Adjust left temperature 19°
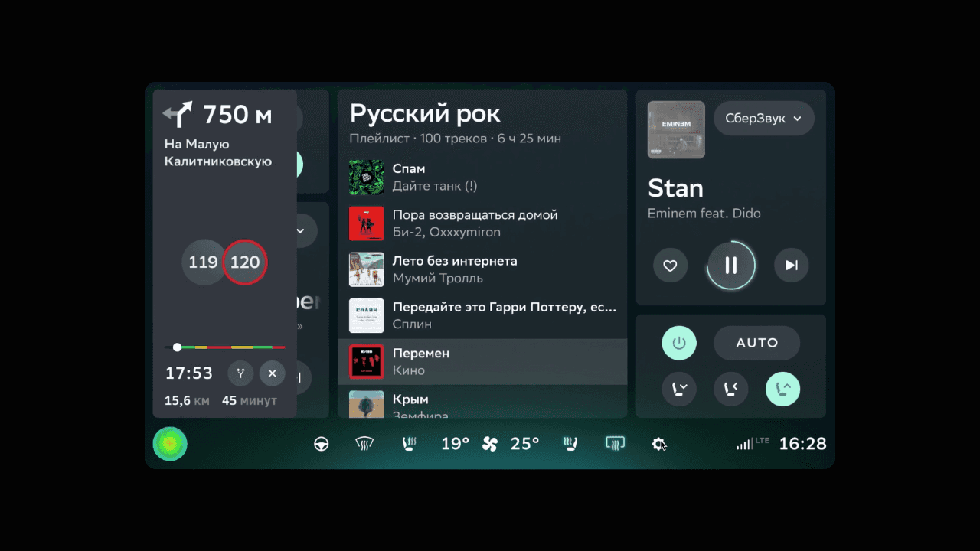The height and width of the screenshot is (551, 980). 455,444
